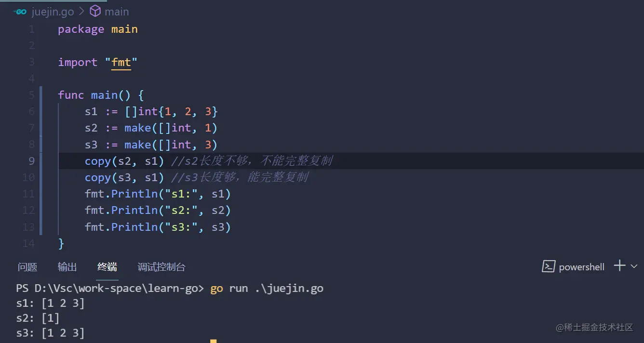Screen dimensions: 644x343
Task: Click line number 9 in gutter
Action: click(x=31, y=161)
